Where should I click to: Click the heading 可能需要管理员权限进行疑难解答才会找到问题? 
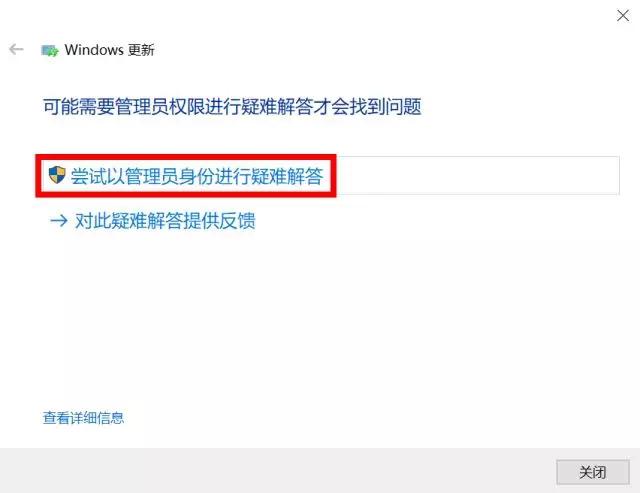point(232,107)
